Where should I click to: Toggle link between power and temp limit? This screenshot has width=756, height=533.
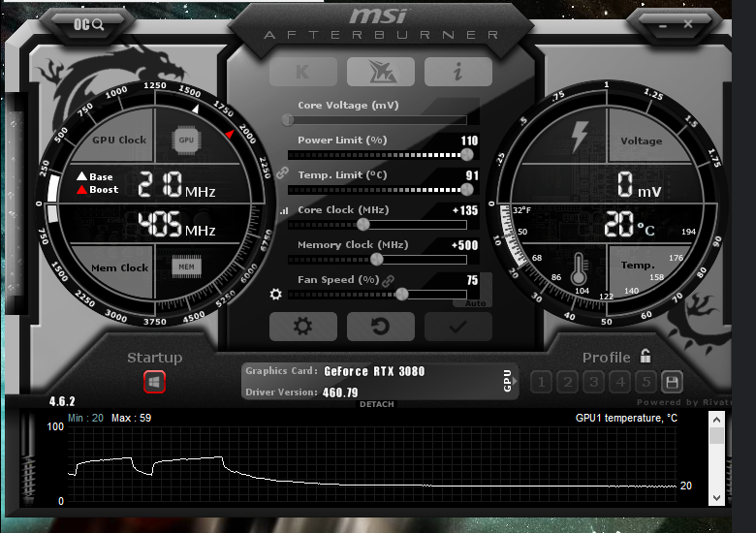point(282,173)
